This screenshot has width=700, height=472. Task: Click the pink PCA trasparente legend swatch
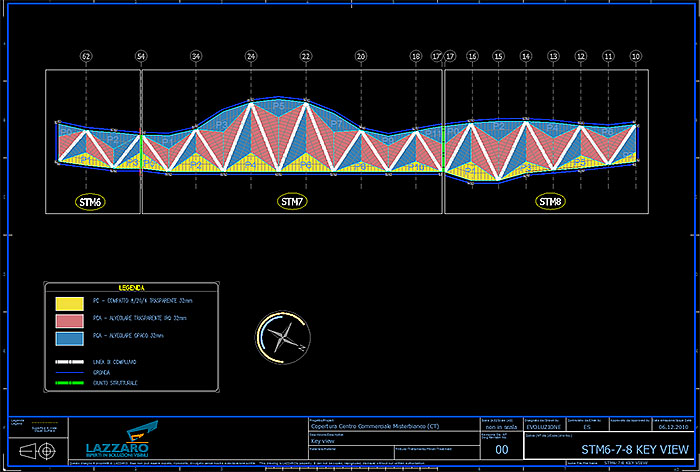pos(69,319)
